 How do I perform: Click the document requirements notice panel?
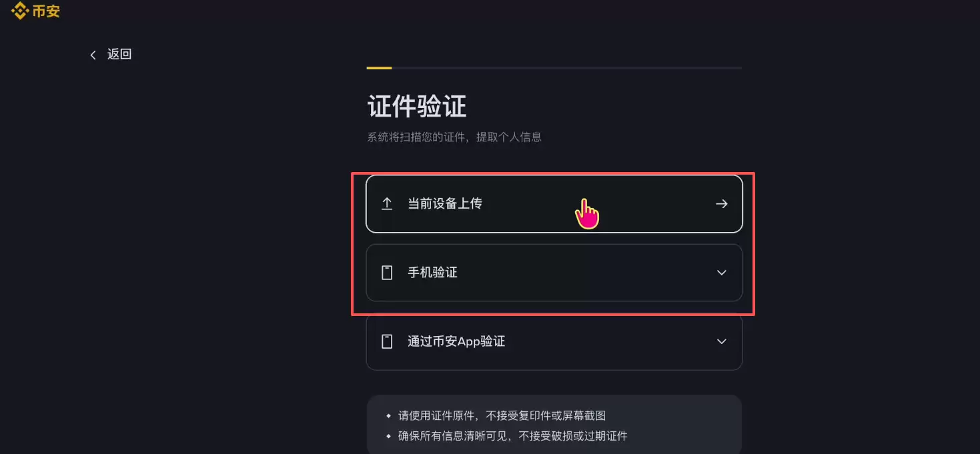554,425
